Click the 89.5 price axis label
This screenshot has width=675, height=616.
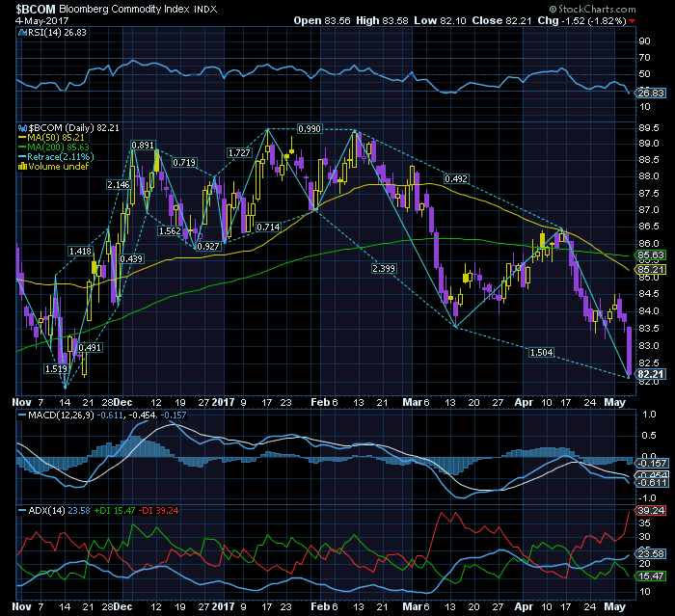click(648, 128)
